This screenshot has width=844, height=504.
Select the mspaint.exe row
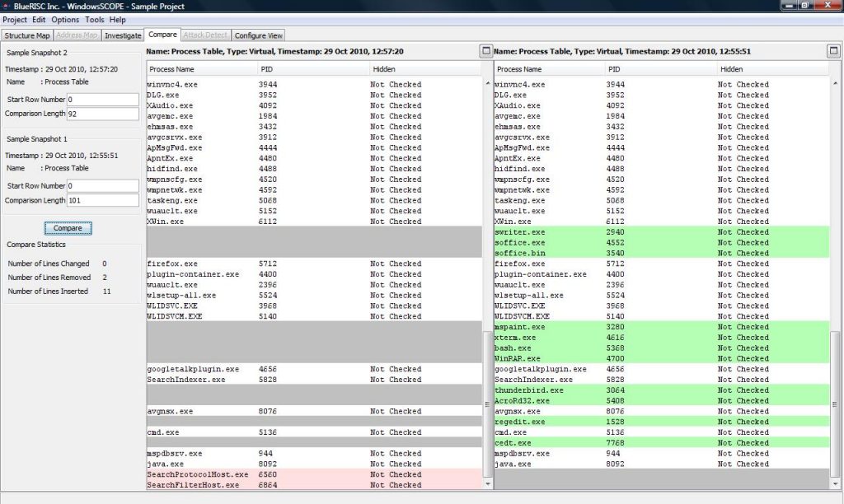tap(662, 326)
